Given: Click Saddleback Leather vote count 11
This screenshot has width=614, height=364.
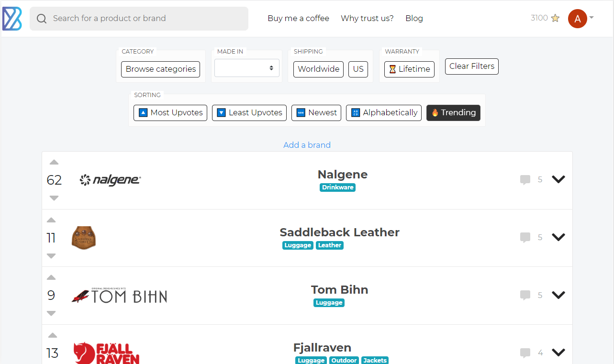Looking at the screenshot, I should 51,238.
